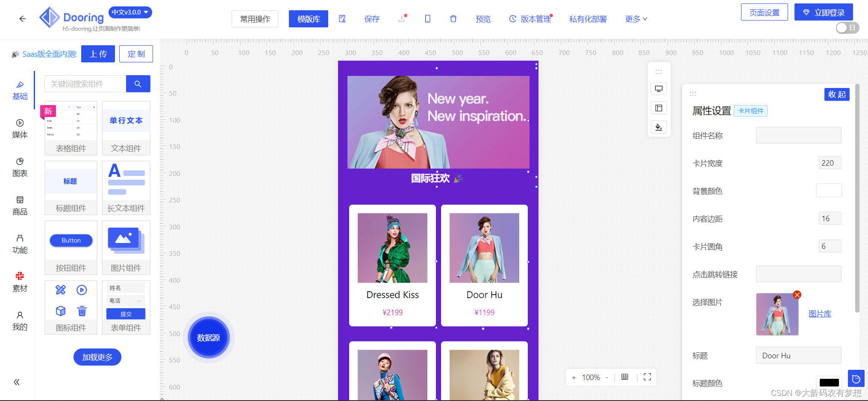
Task: Click 预览 in the top menu bar
Action: [483, 19]
